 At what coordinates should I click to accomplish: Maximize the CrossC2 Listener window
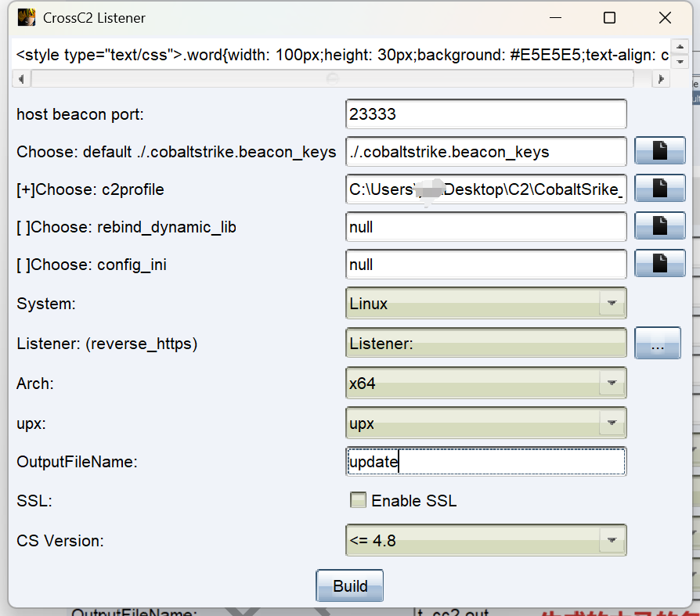coord(609,18)
